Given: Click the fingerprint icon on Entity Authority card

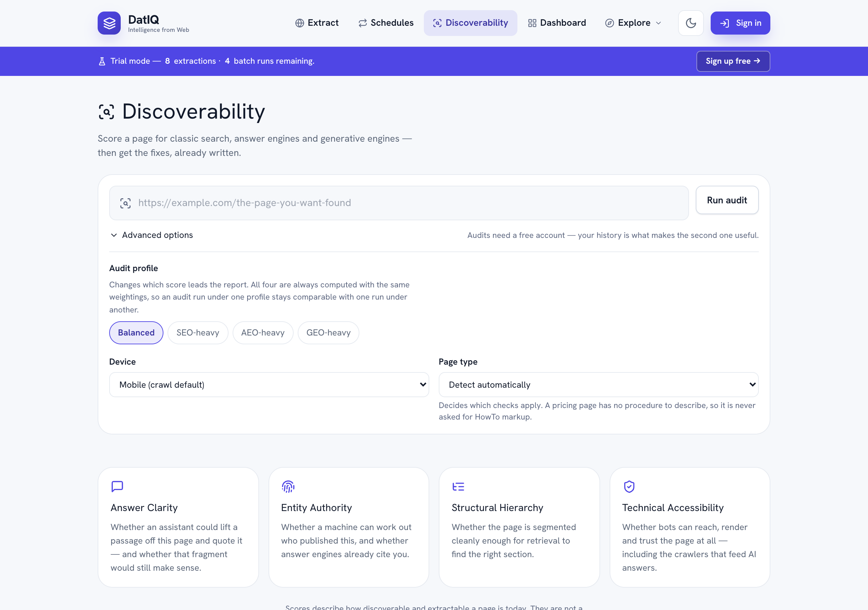Looking at the screenshot, I should pyautogui.click(x=288, y=486).
